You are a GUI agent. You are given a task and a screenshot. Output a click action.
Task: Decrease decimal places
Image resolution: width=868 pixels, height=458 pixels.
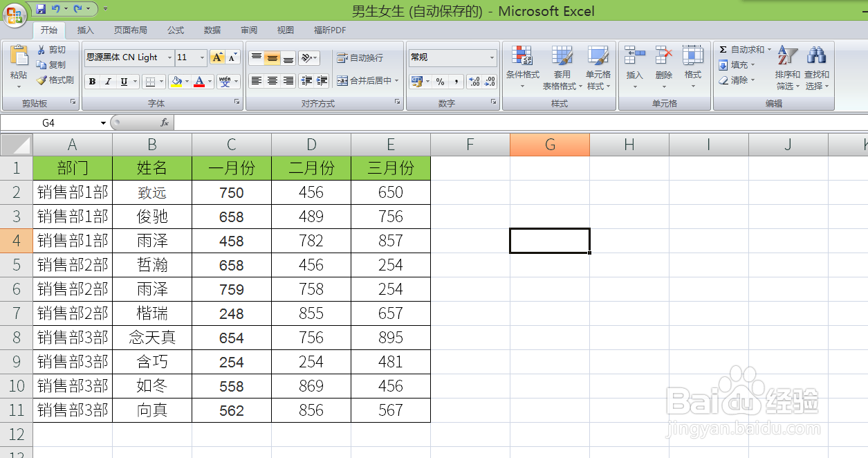pos(490,82)
